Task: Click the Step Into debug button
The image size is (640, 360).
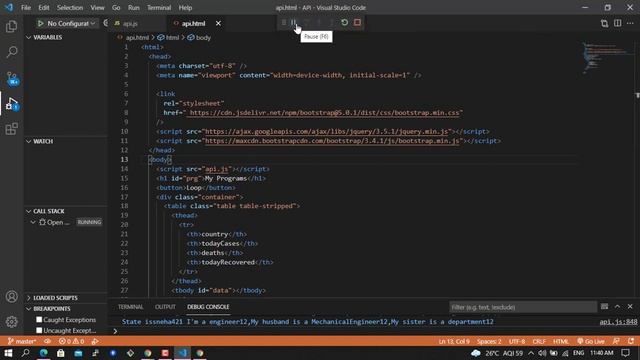Action: (x=319, y=22)
